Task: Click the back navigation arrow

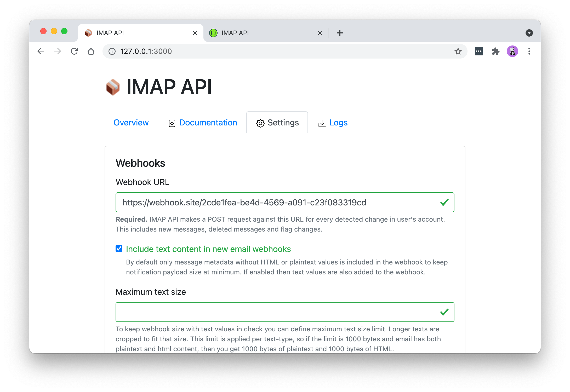Action: click(x=41, y=51)
